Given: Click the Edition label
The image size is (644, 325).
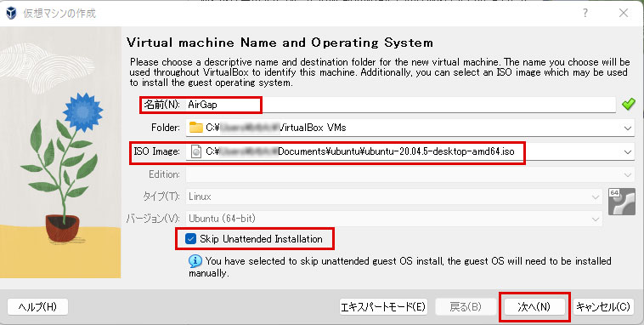Looking at the screenshot, I should (164, 174).
